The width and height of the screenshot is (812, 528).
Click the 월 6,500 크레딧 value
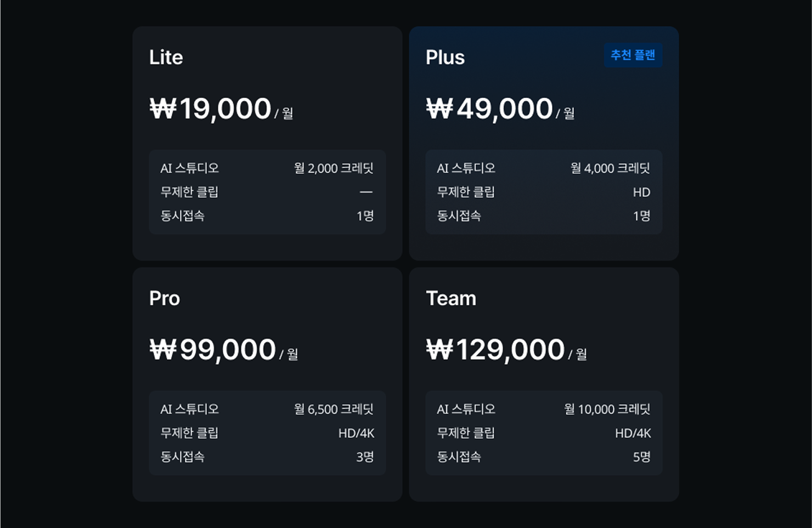click(x=334, y=410)
